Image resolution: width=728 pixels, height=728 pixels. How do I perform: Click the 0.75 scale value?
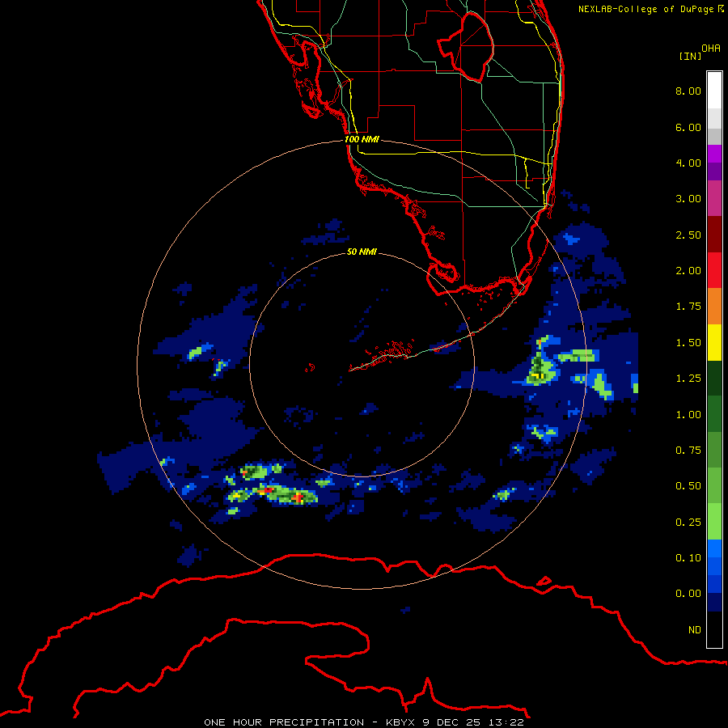[688, 451]
